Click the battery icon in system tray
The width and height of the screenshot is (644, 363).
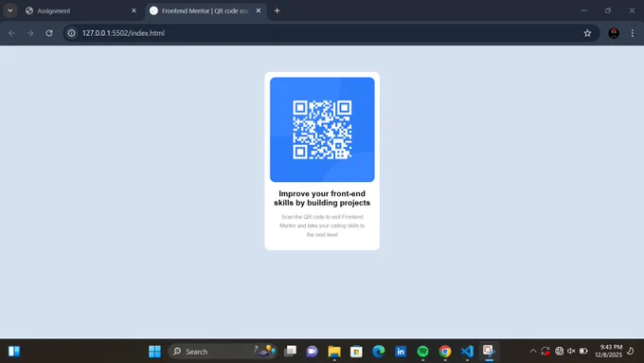tap(583, 351)
